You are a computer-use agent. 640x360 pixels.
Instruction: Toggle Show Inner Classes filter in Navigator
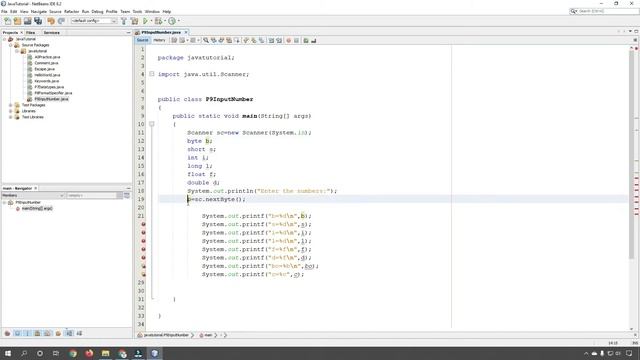tap(48, 333)
